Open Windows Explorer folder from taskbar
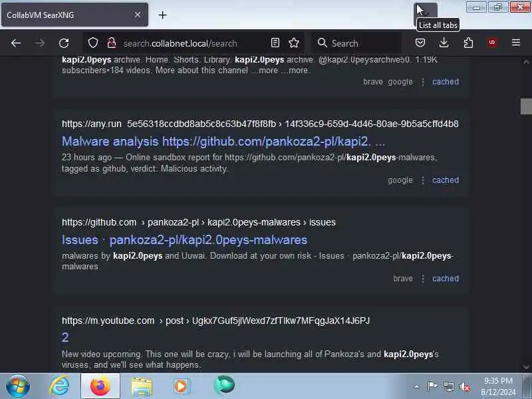Screen dimensions: 532x399 (x=142, y=386)
